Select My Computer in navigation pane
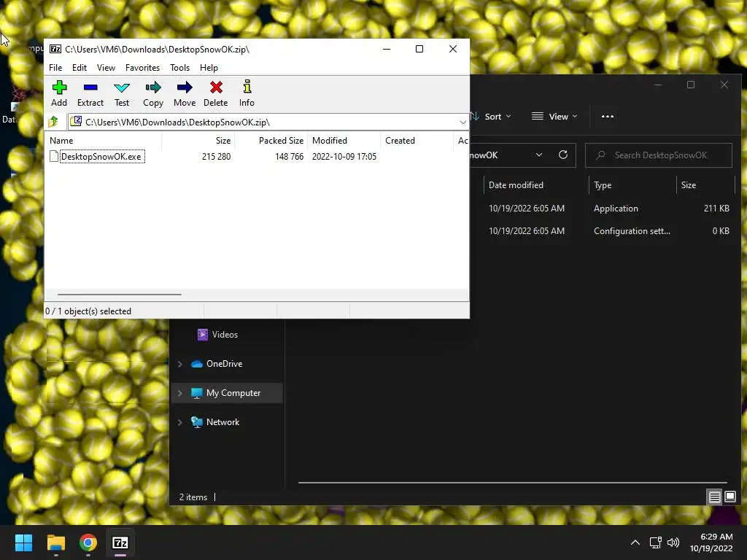 point(226,393)
